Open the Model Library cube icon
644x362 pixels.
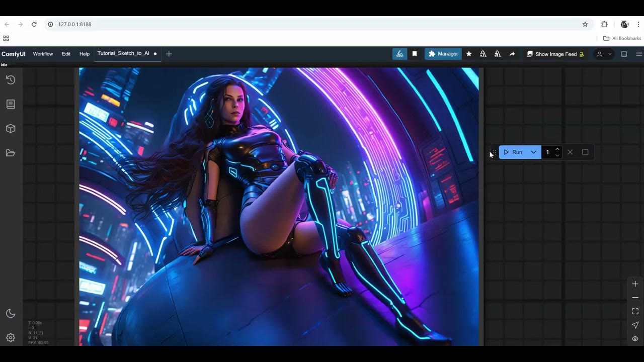coord(11,129)
